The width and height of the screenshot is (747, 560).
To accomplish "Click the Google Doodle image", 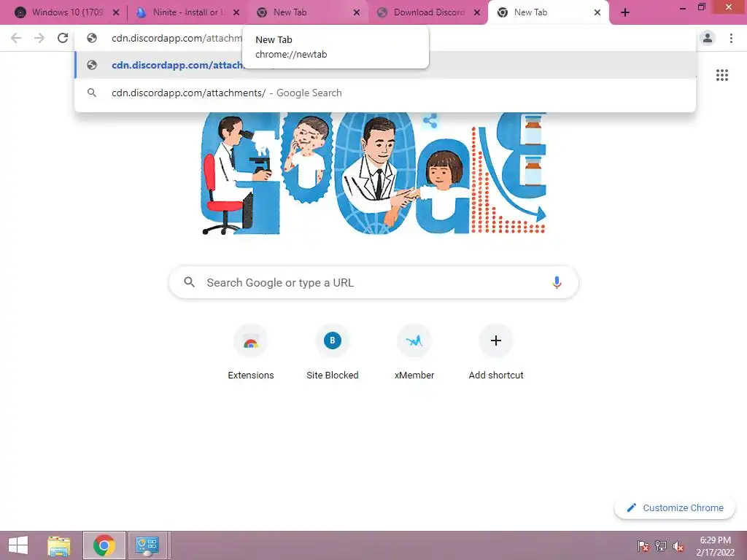I will click(x=373, y=174).
